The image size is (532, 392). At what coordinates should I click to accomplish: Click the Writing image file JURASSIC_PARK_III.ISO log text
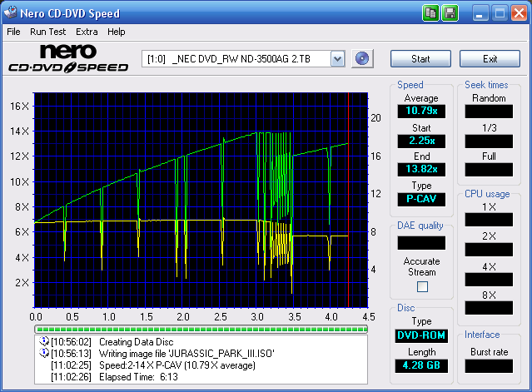tap(186, 354)
